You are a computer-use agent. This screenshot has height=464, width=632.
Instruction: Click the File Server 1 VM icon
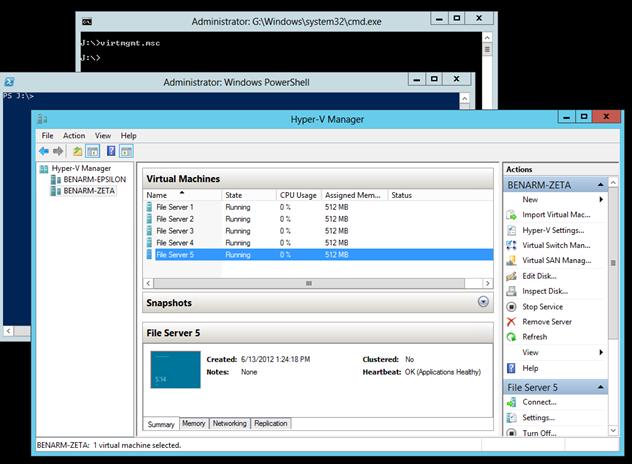150,207
